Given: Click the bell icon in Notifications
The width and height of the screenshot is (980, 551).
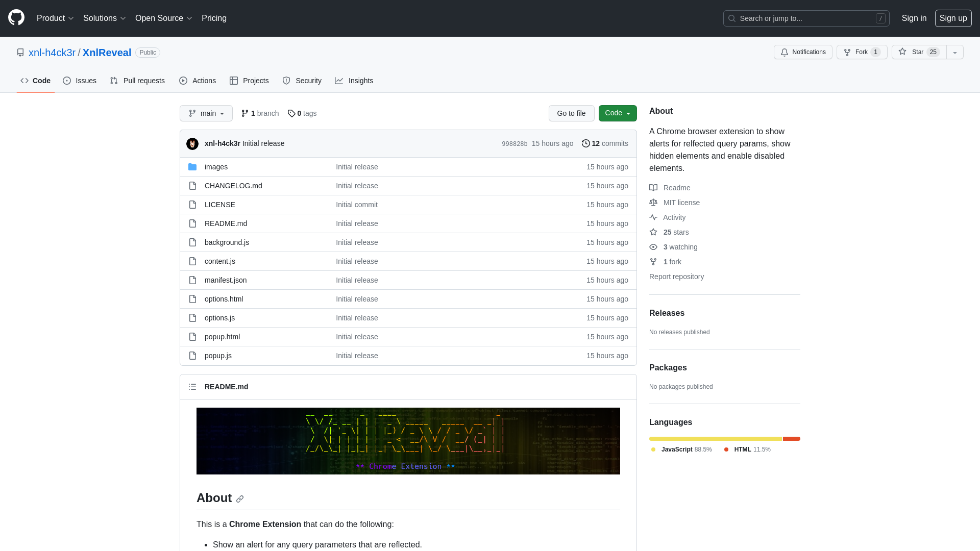Looking at the screenshot, I should (x=785, y=52).
